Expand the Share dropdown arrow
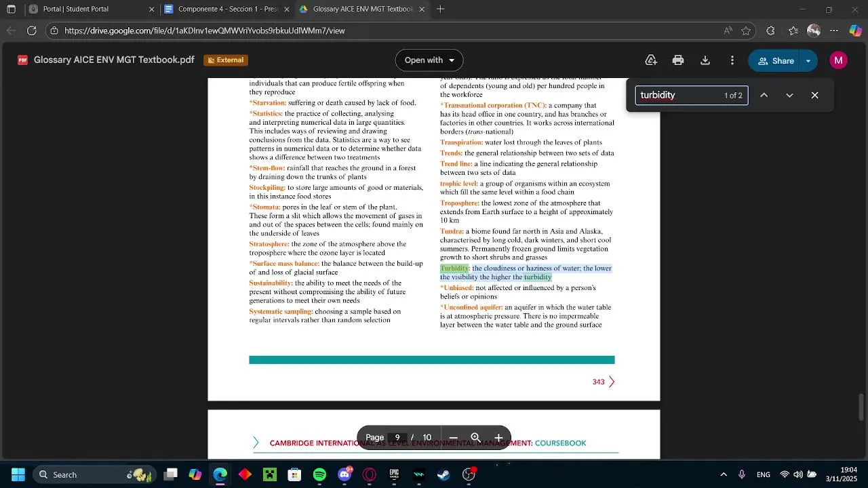 (808, 60)
